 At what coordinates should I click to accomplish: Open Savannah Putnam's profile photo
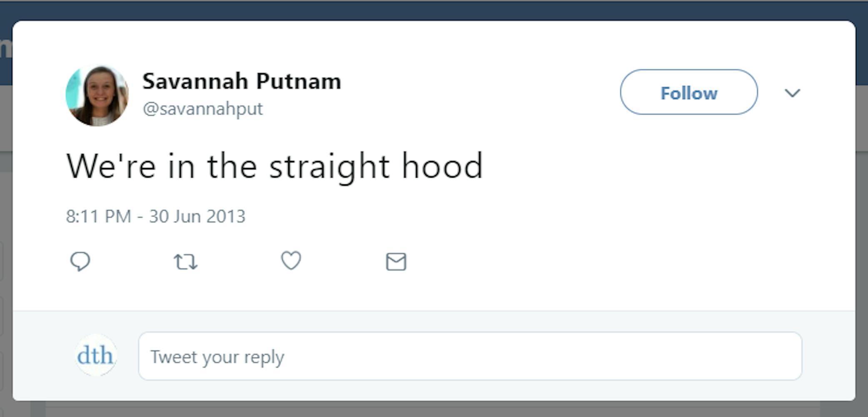click(97, 95)
